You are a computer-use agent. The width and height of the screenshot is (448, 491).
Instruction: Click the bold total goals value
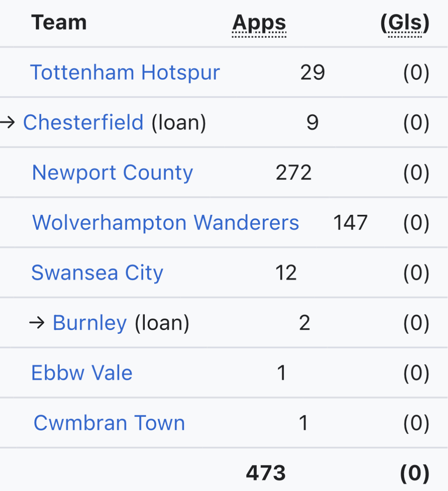pyautogui.click(x=415, y=473)
